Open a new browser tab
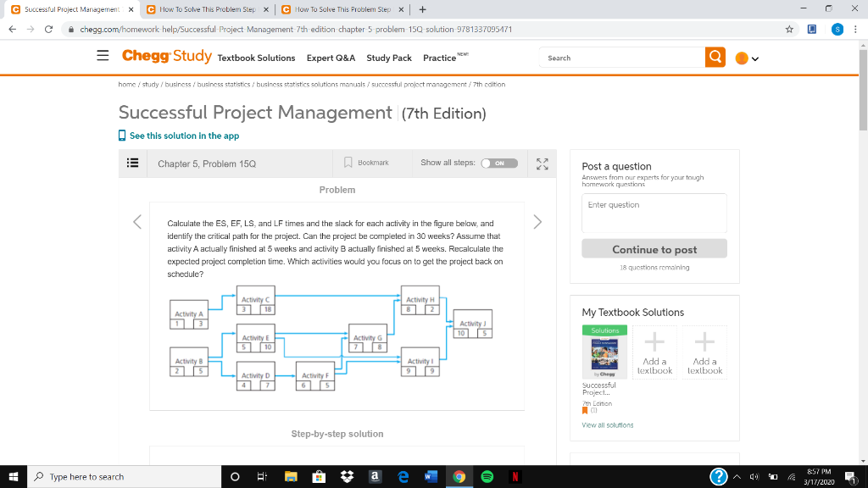The width and height of the screenshot is (868, 488). pos(422,9)
